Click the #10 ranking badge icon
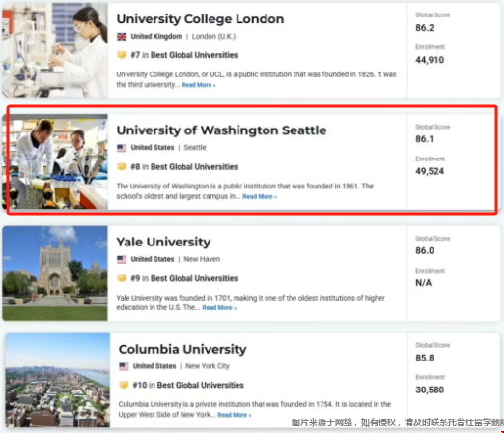The width and height of the screenshot is (504, 433). [x=124, y=385]
